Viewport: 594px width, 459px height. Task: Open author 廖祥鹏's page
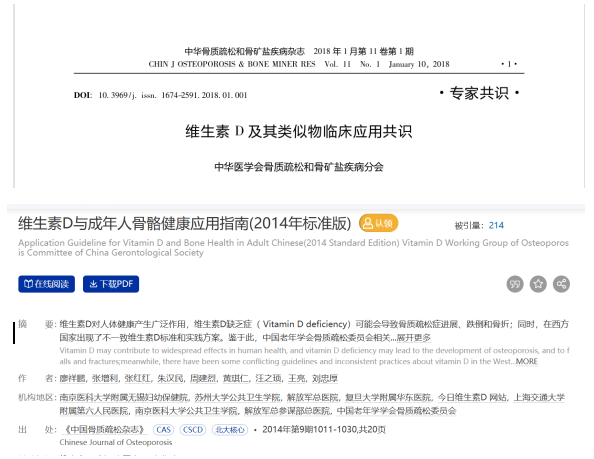72,378
